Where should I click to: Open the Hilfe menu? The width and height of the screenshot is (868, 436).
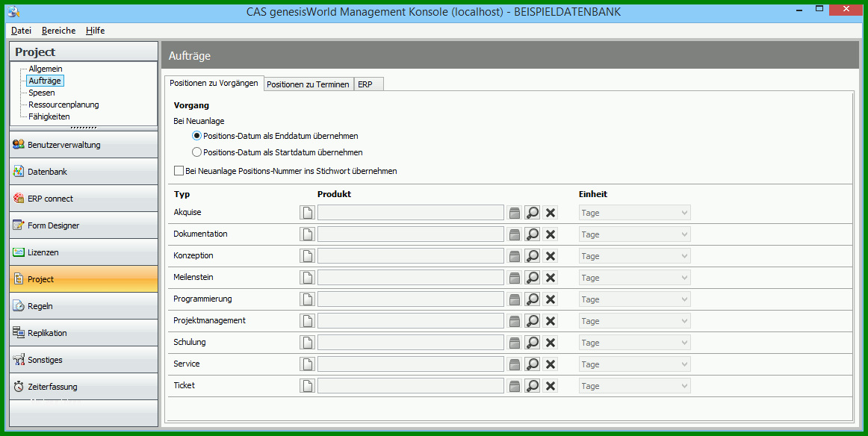(x=95, y=31)
